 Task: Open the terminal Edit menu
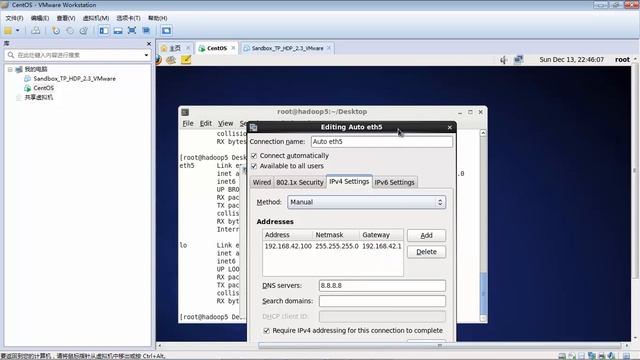[206, 123]
